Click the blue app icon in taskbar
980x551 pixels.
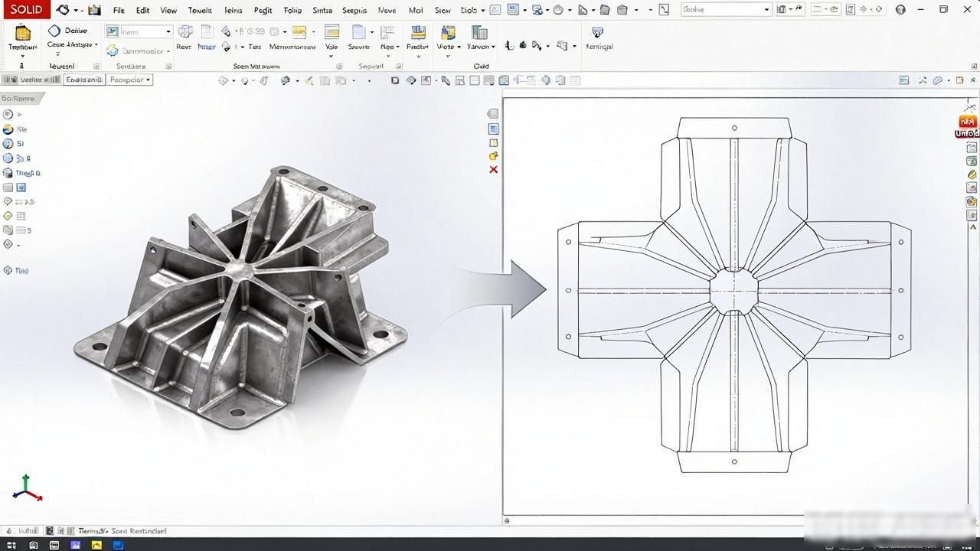pyautogui.click(x=118, y=545)
